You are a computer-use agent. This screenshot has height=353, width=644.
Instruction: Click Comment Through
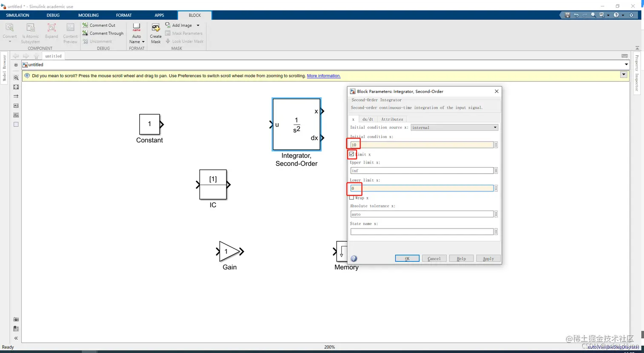103,33
